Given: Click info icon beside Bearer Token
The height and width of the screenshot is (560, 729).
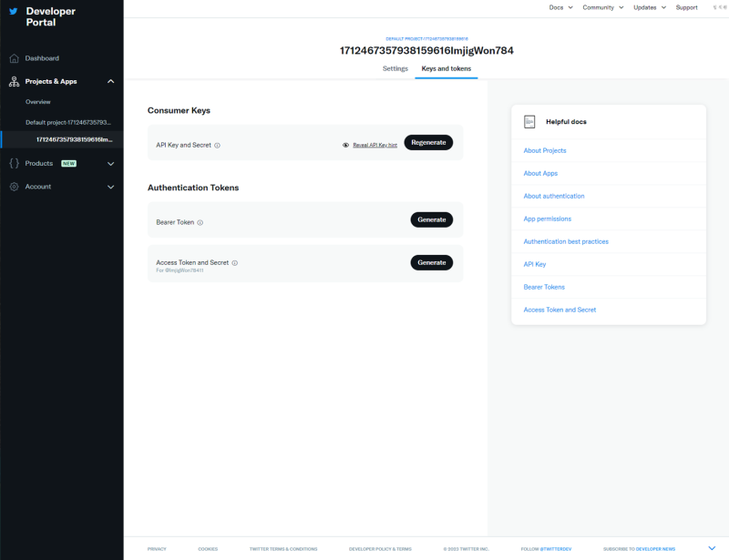Looking at the screenshot, I should (200, 222).
